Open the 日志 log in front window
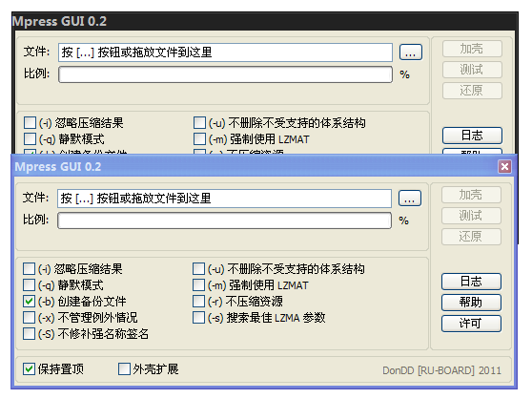Viewport: 532px width, 399px height. pyautogui.click(x=471, y=282)
